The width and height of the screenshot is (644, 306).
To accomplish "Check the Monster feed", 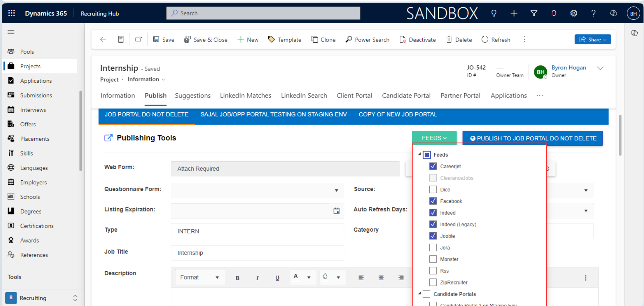I will (433, 259).
